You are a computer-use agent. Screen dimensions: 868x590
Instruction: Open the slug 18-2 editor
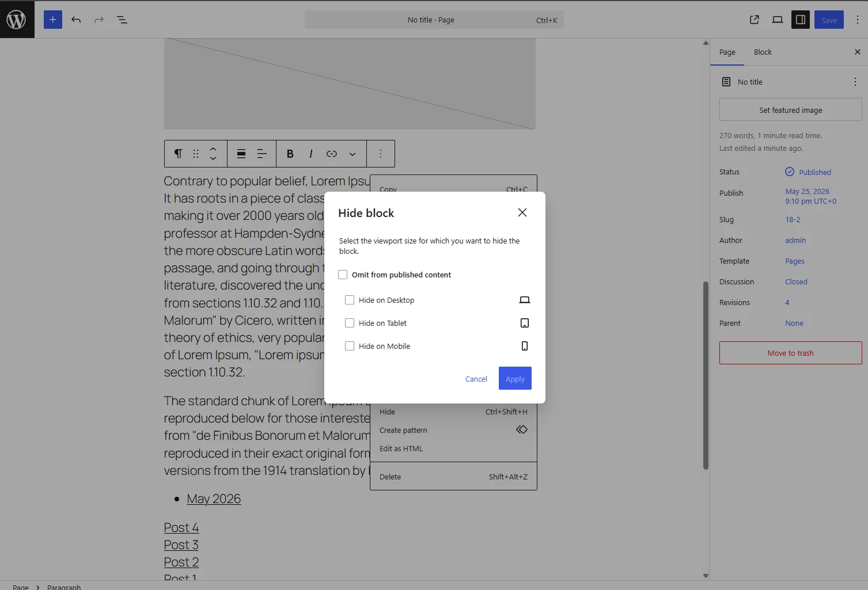[x=793, y=219]
